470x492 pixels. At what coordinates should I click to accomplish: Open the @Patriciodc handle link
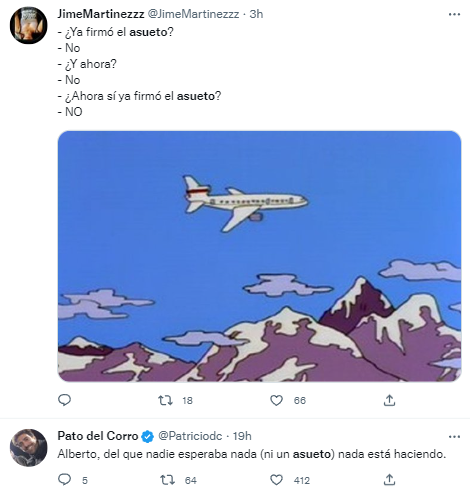(x=190, y=436)
